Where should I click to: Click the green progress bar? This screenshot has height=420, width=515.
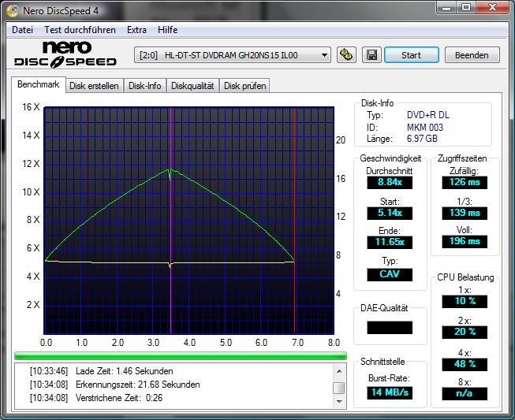click(x=181, y=355)
